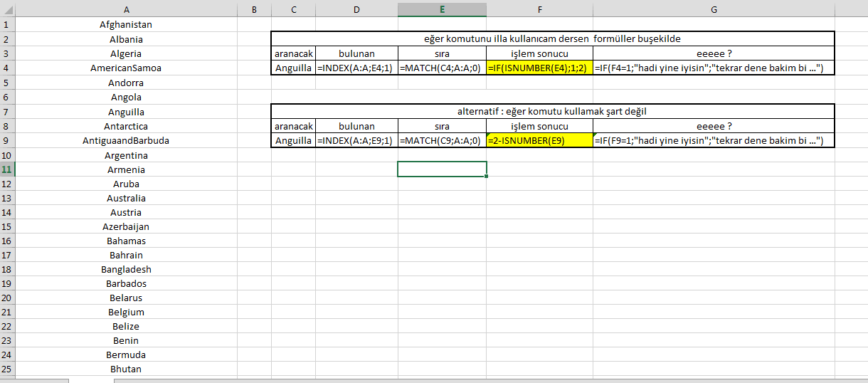Click the active empty cell E11

pos(442,169)
